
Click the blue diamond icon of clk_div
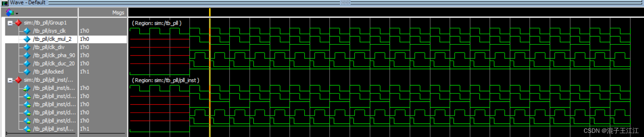(27, 47)
